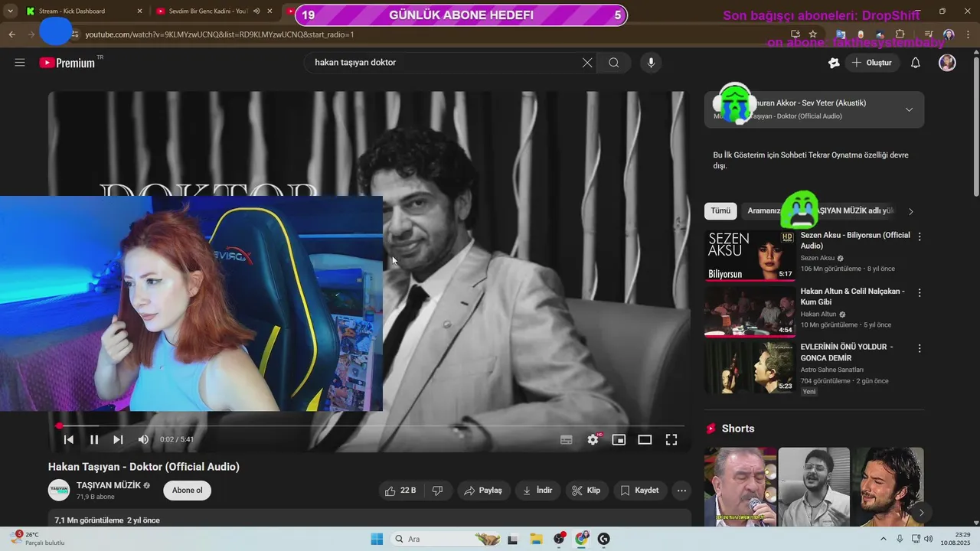This screenshot has height=551, width=980.
Task: Bookmark this page with star icon
Action: pos(813,34)
